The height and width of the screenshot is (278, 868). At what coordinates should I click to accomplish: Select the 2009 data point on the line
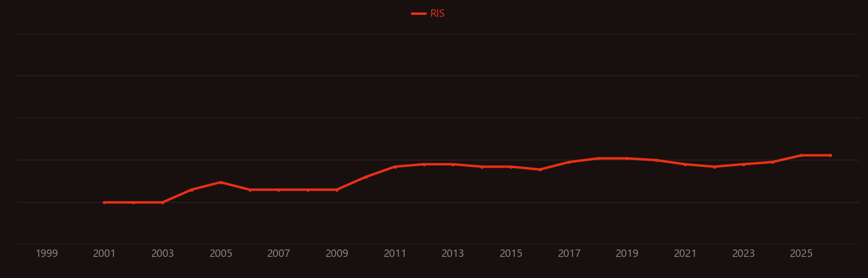(x=337, y=190)
